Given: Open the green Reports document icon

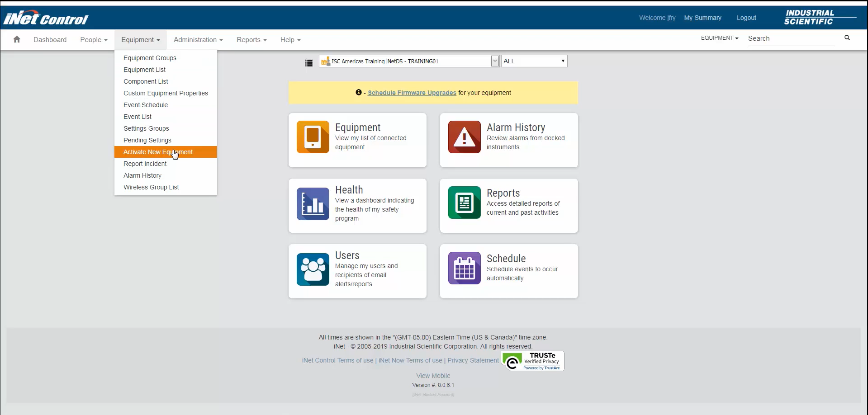Looking at the screenshot, I should tap(464, 203).
